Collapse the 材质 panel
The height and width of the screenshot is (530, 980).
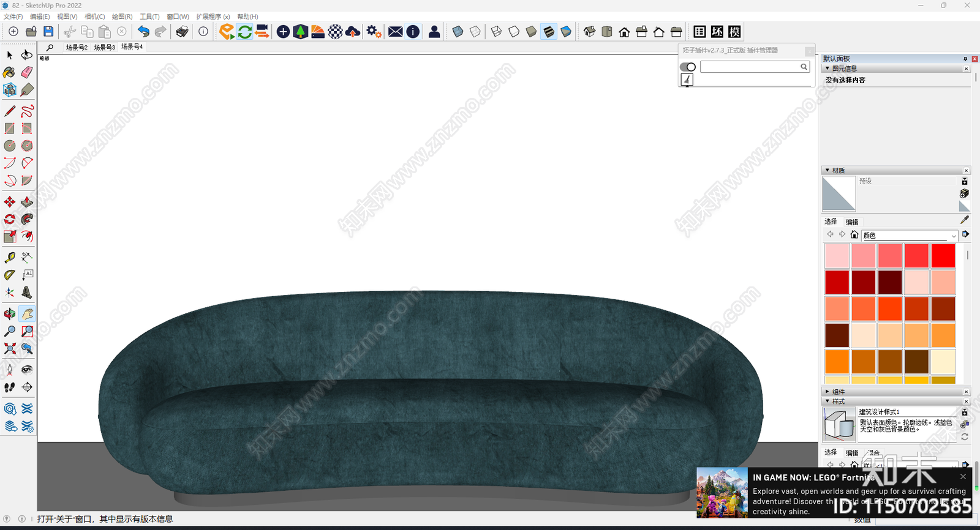coord(827,170)
